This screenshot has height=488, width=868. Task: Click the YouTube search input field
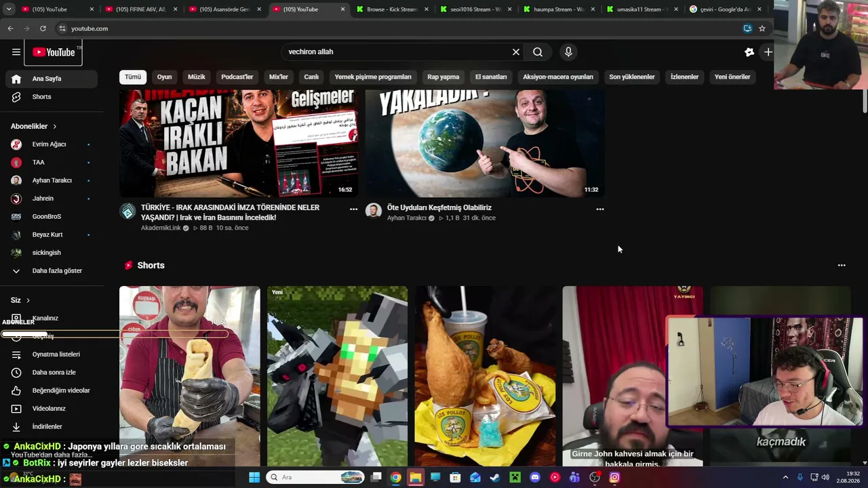pos(397,52)
